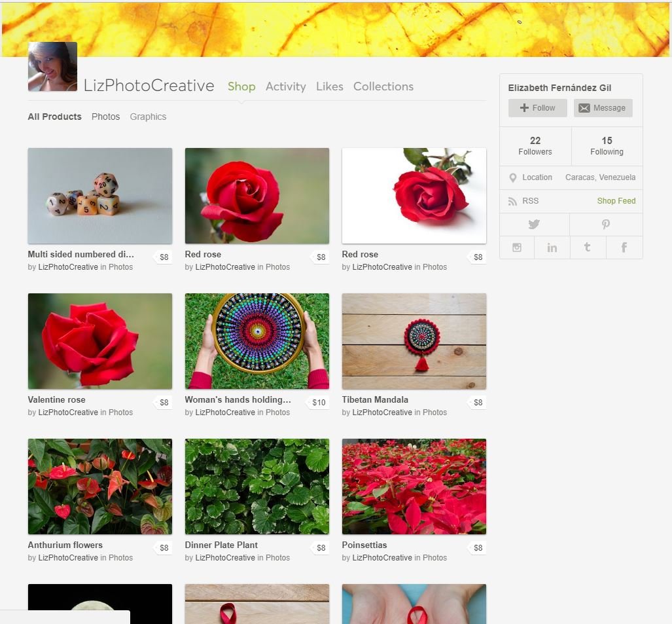This screenshot has height=624, width=672.
Task: Send a message via Message button
Action: click(603, 108)
